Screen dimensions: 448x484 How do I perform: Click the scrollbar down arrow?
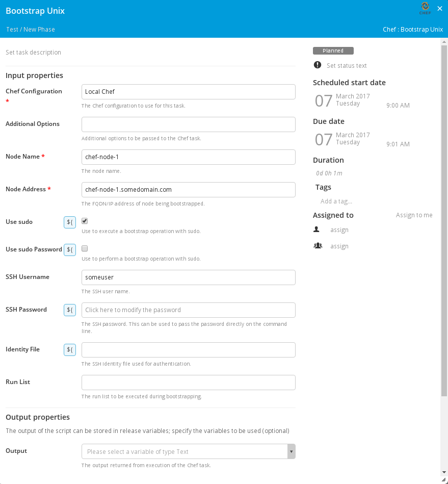click(444, 472)
